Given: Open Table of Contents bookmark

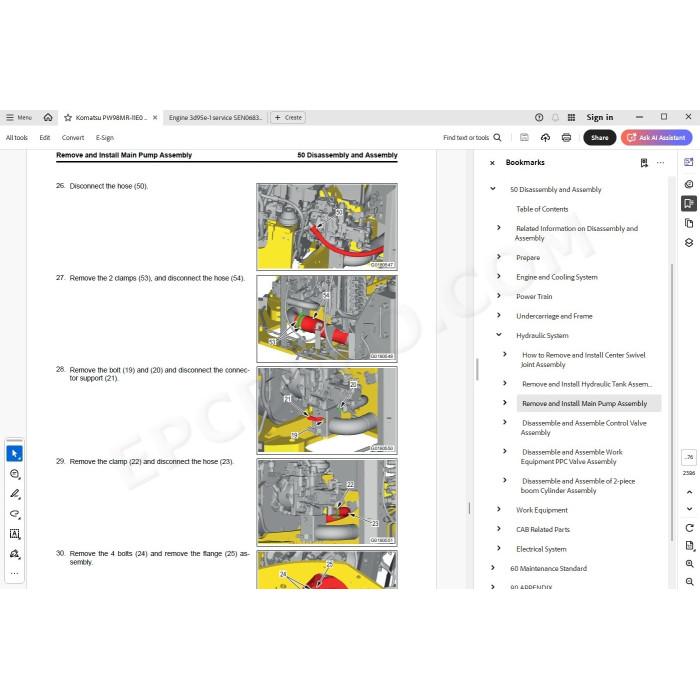Looking at the screenshot, I should pyautogui.click(x=542, y=209).
